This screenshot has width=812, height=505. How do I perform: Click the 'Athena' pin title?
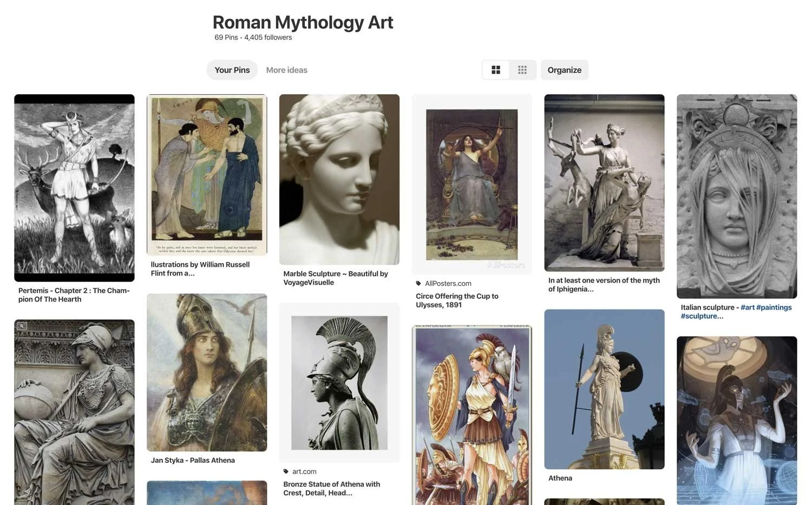560,478
